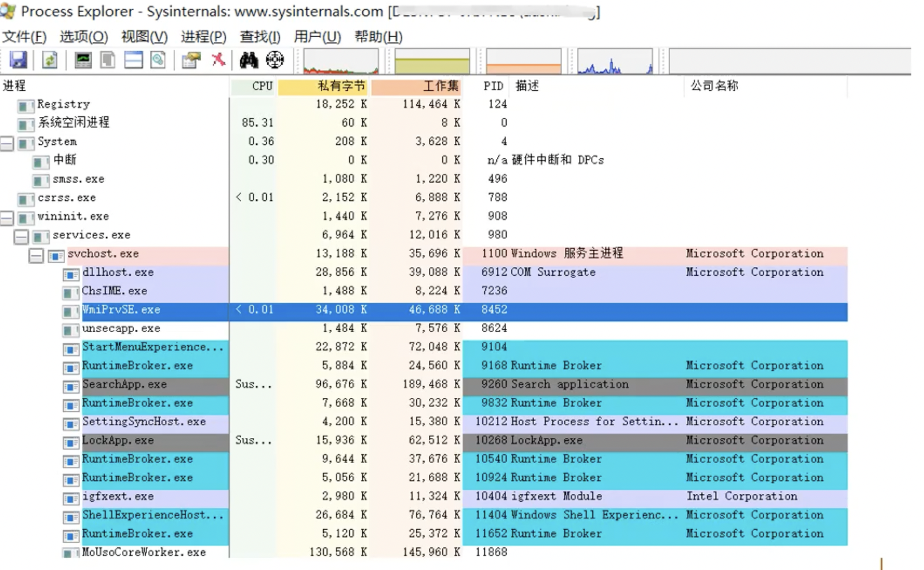This screenshot has height=570, width=924.
Task: Click the binoculars Find icon
Action: [249, 60]
